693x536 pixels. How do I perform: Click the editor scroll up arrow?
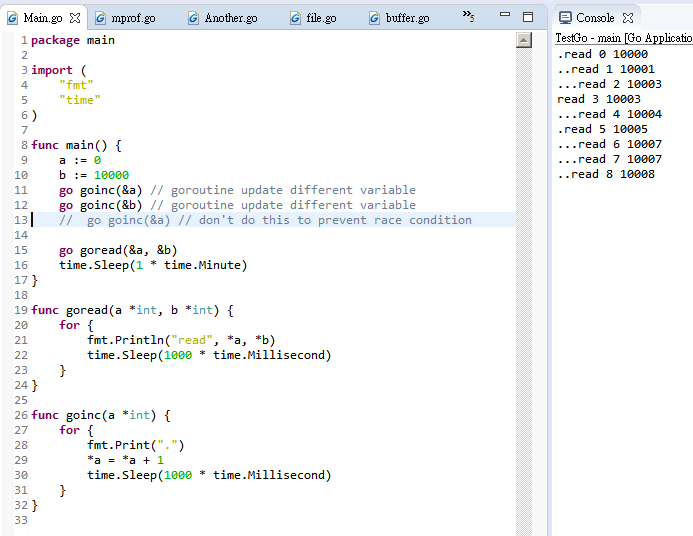pos(523,40)
